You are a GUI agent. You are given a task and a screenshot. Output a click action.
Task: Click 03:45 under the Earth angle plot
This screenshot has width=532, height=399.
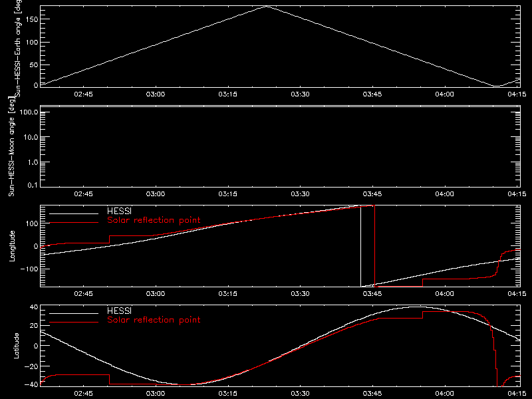point(372,94)
